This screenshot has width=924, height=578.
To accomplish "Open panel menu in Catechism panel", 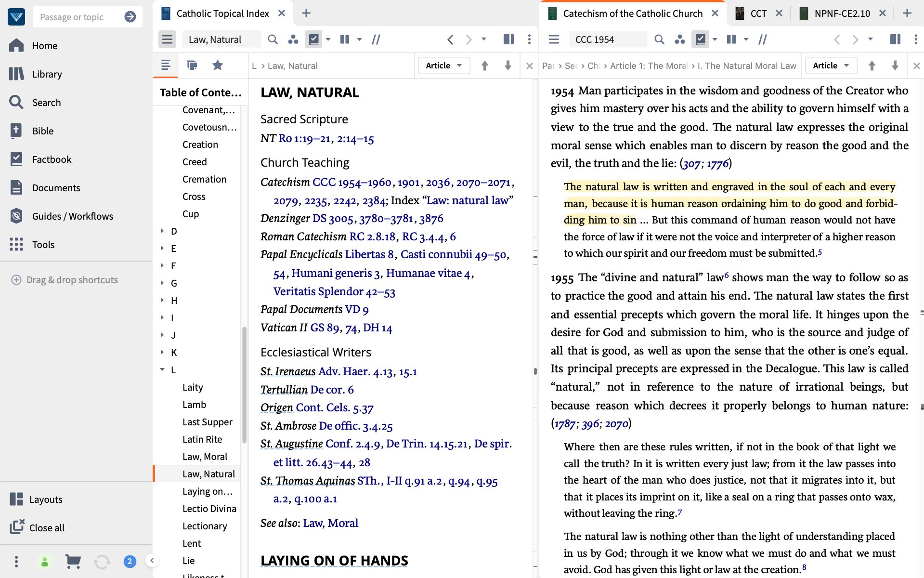I will click(x=554, y=39).
